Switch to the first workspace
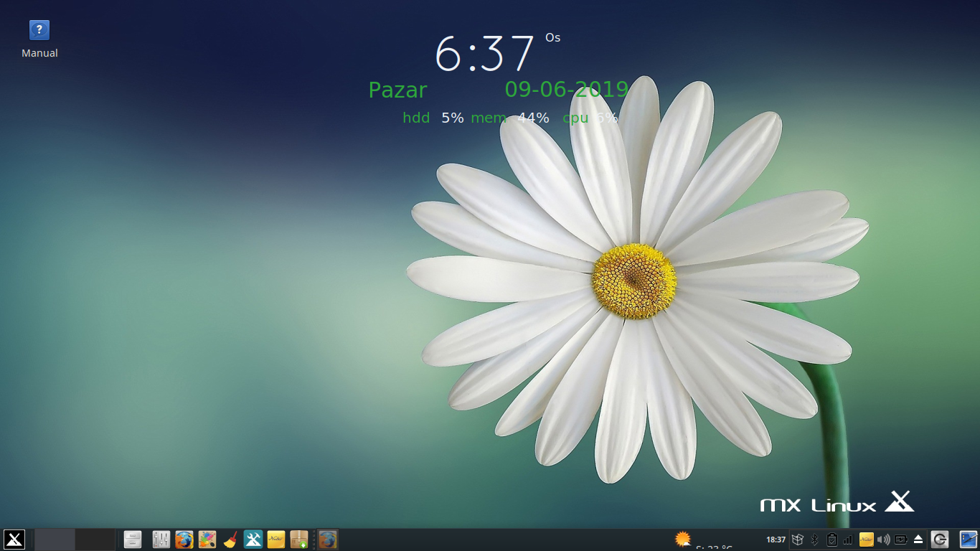The width and height of the screenshot is (980, 551). [x=55, y=540]
